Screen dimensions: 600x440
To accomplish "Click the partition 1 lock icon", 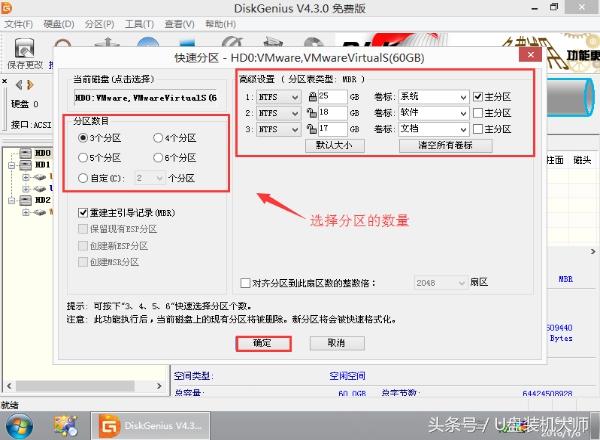I will (x=313, y=97).
